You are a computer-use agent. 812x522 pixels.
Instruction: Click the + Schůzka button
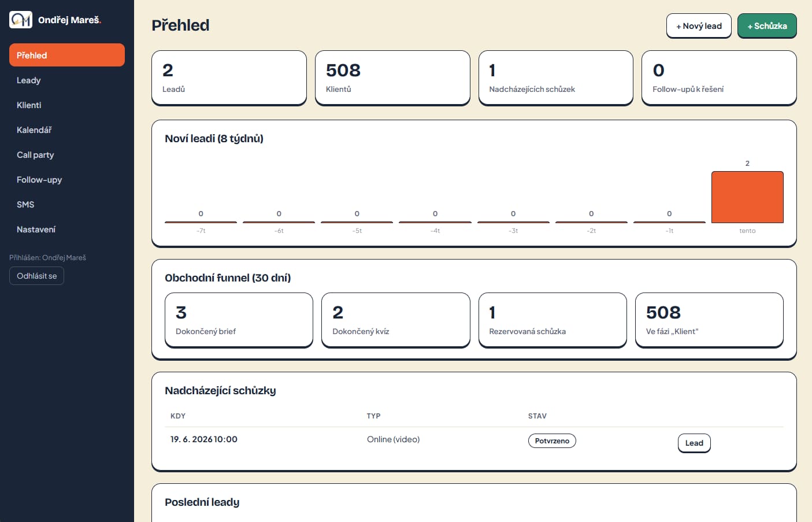coord(767,26)
